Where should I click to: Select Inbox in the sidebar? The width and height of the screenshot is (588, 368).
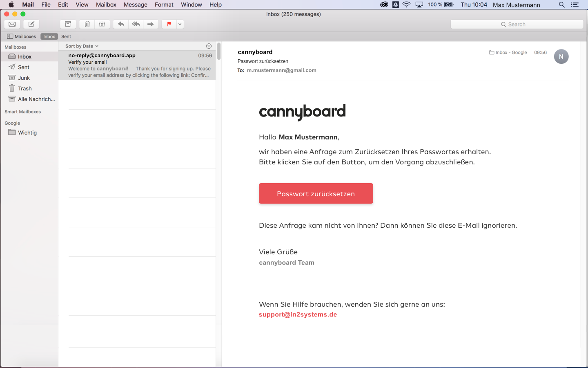coord(29,56)
